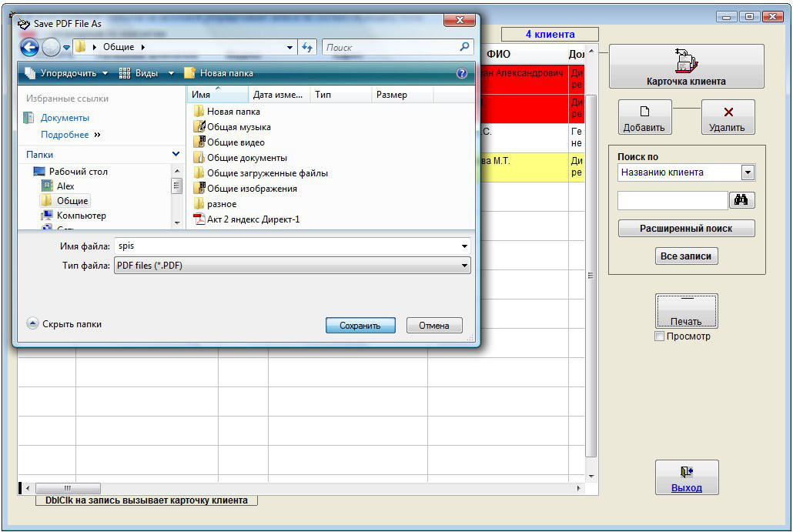
Task: Click vertical scrollbar down arrow of client table
Action: 591,477
